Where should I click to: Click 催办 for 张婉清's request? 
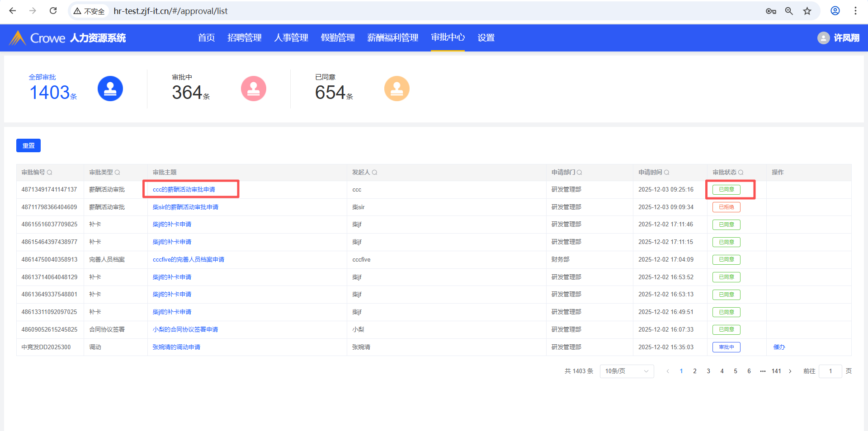(x=779, y=347)
